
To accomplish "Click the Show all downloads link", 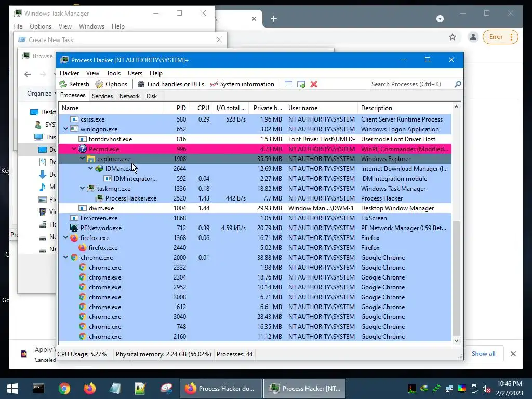I will [x=484, y=353].
